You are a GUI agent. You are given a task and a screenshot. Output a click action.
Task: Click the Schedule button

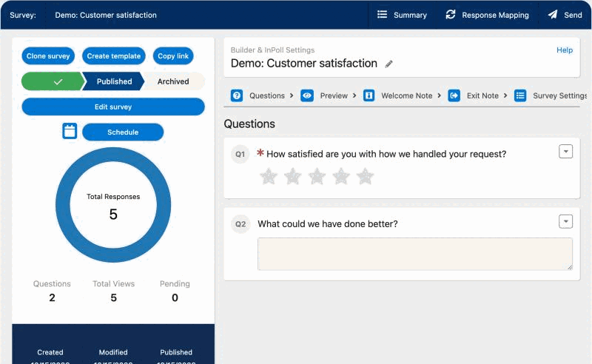pyautogui.click(x=123, y=132)
